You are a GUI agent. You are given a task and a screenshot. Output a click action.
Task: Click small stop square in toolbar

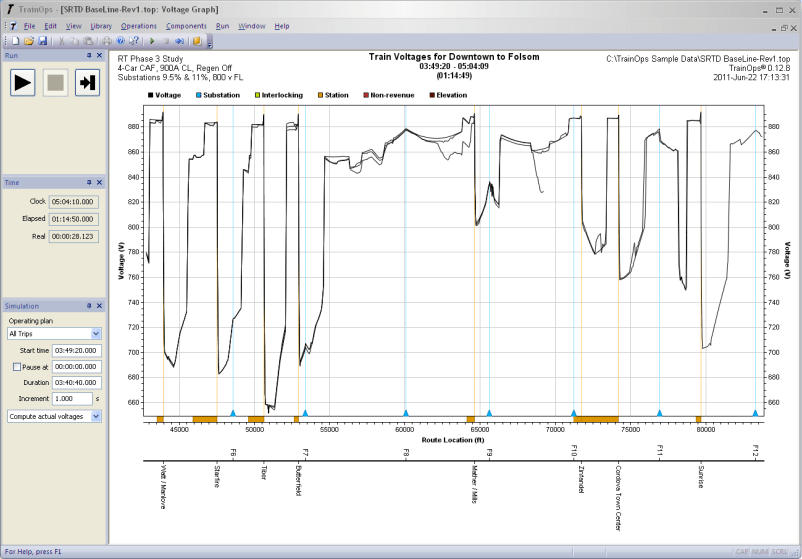tap(166, 41)
